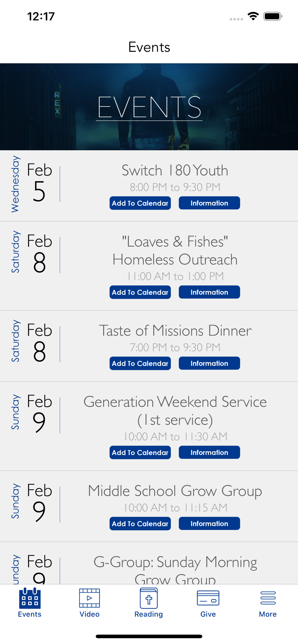Image resolution: width=298 pixels, height=644 pixels.
Task: Tap the Give tab label
Action: pos(208,614)
